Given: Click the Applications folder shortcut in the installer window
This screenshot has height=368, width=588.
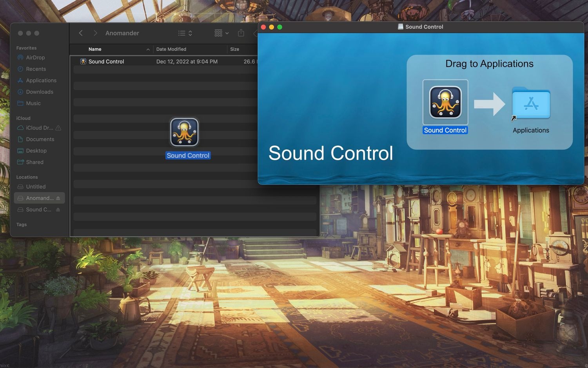Looking at the screenshot, I should (x=531, y=103).
